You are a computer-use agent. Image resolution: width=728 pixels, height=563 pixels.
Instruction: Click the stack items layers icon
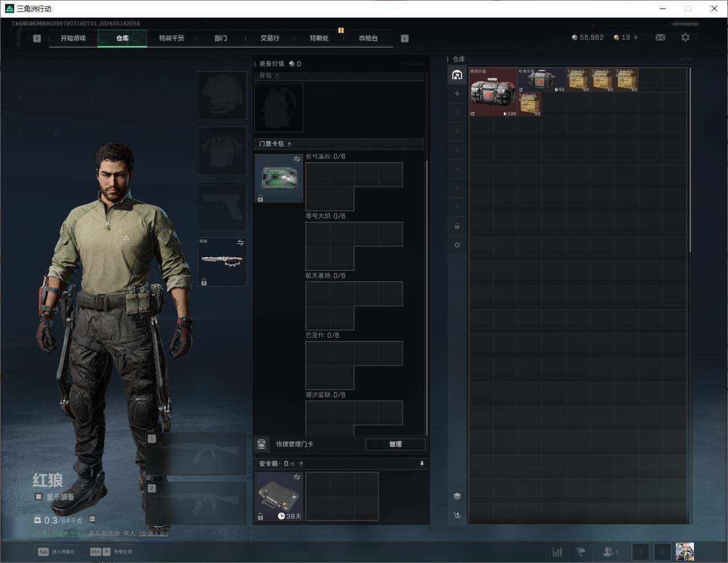click(x=457, y=496)
